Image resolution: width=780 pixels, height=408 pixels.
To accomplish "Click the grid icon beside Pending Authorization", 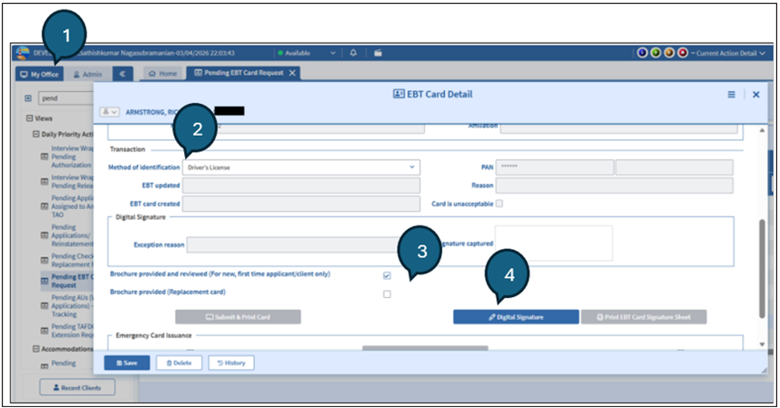I will point(44,157).
